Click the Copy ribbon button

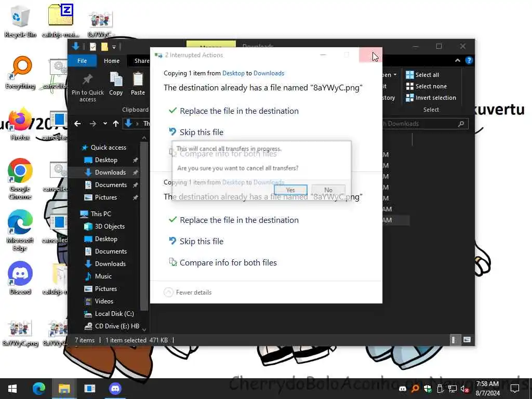(116, 84)
